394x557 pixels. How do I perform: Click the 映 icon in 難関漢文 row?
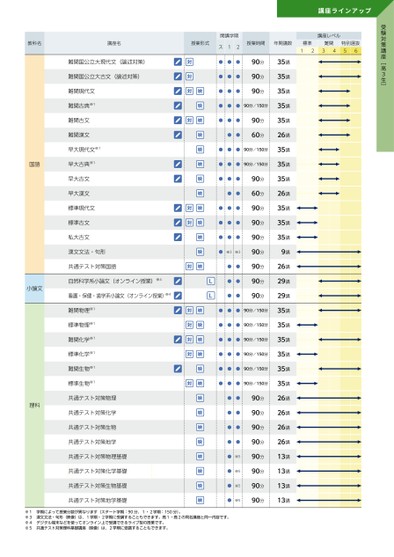pos(200,135)
